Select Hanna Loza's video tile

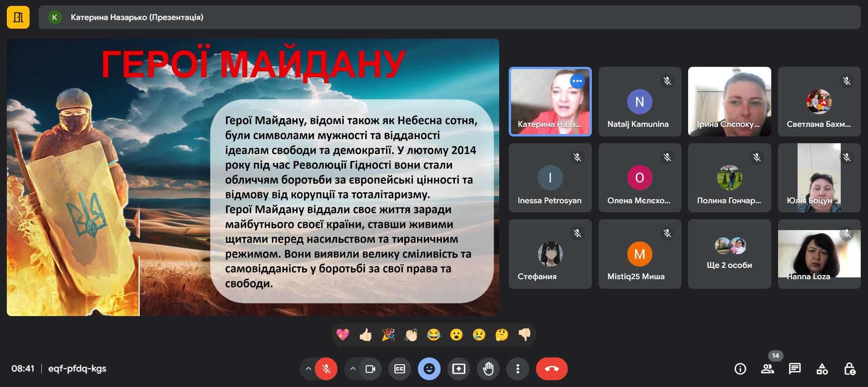point(818,254)
